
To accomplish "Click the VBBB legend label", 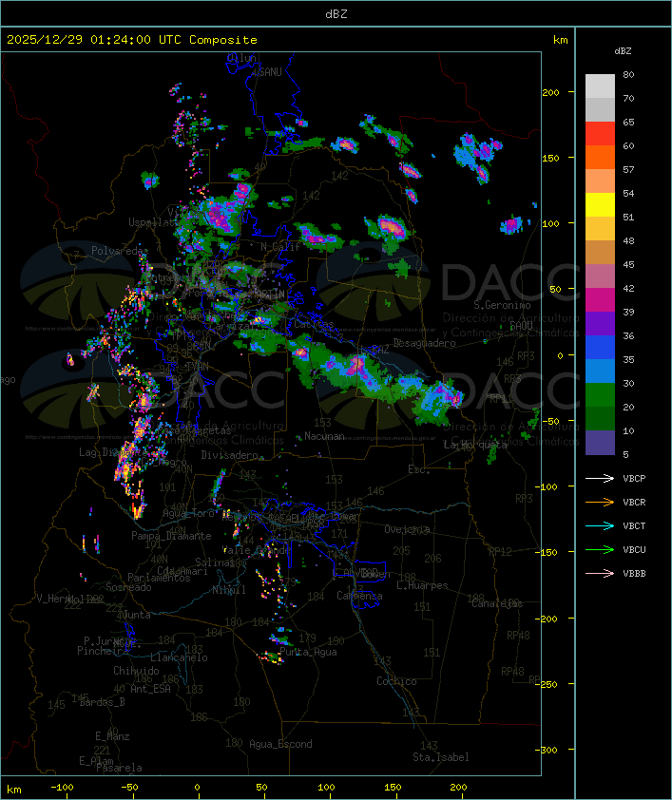I will click(634, 574).
